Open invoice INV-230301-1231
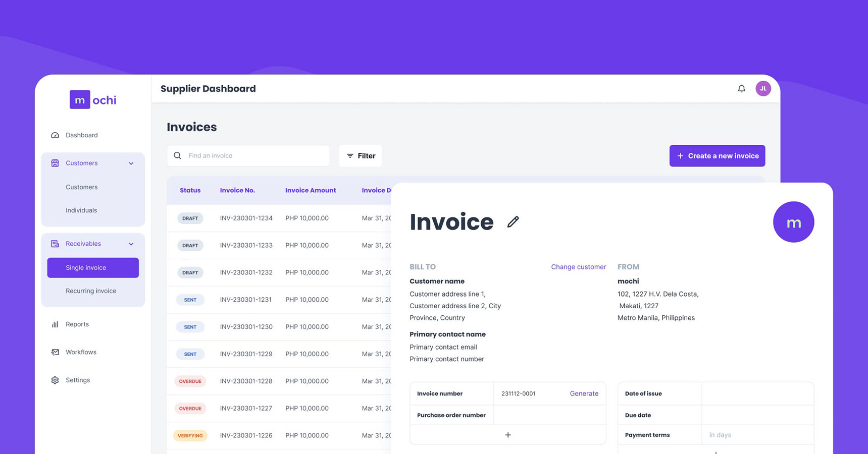The height and width of the screenshot is (454, 868). coord(246,300)
